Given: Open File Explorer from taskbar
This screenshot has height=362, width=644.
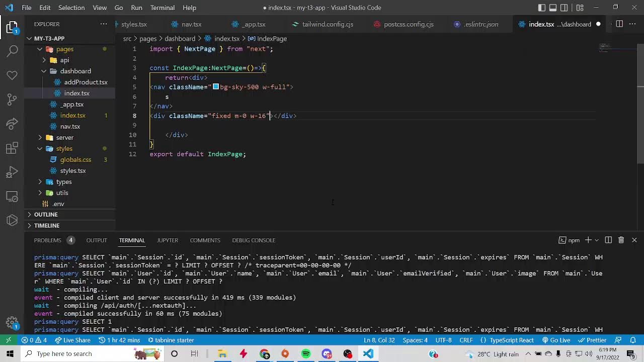Looking at the screenshot, I should (x=222, y=354).
